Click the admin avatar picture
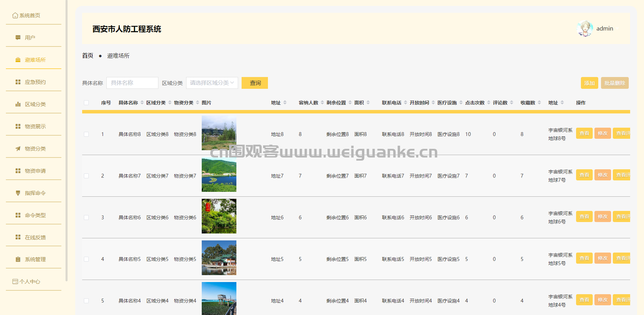 585,28
